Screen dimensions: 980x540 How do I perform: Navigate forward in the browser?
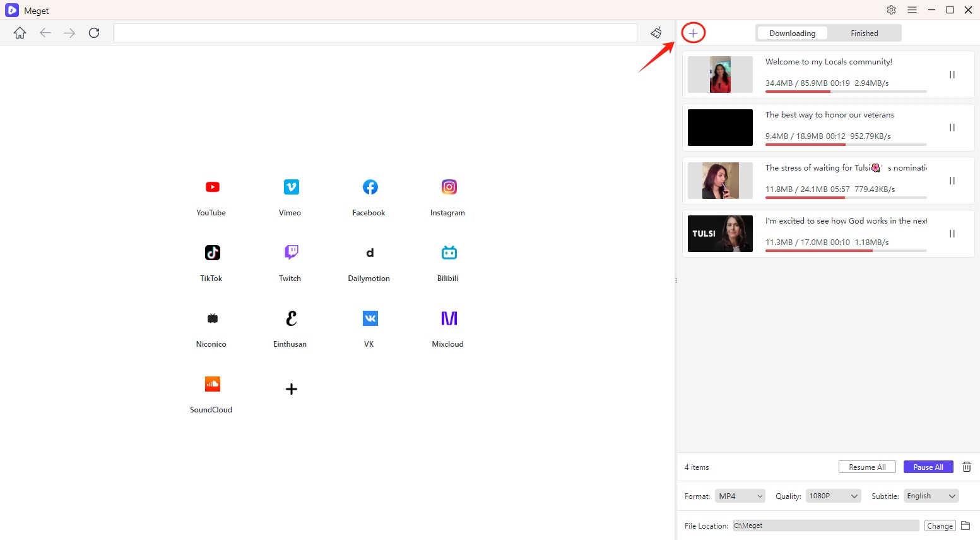tap(69, 33)
